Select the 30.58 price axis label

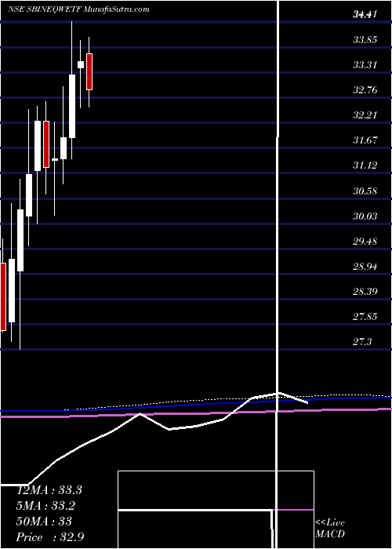click(x=365, y=191)
